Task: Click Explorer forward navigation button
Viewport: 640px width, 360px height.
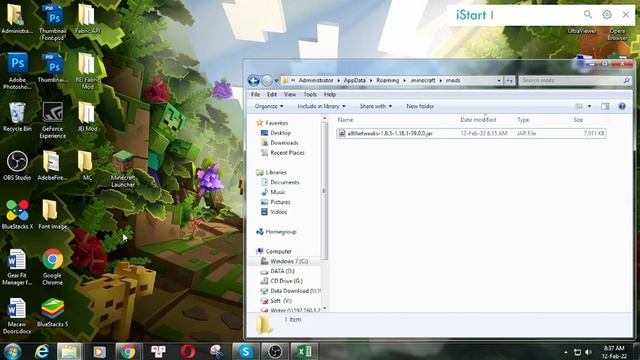Action: tap(267, 80)
